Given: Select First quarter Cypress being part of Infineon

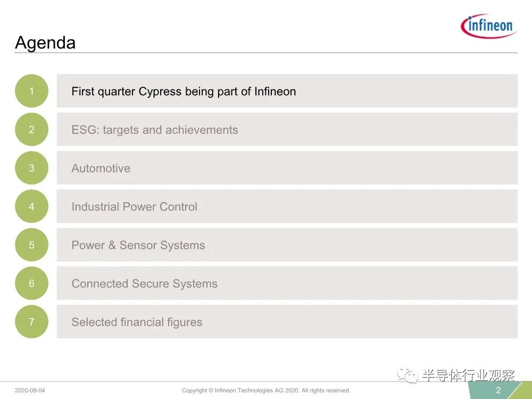Looking at the screenshot, I should (287, 91).
